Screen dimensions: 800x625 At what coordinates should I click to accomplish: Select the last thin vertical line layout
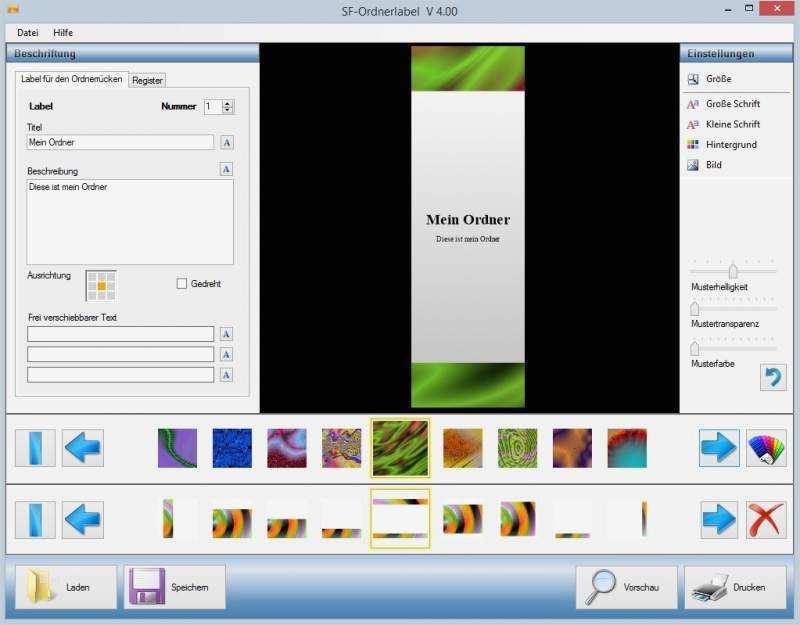(644, 518)
